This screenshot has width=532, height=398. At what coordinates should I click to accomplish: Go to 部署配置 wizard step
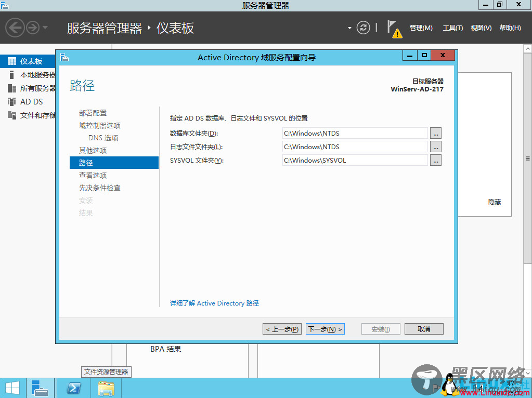[x=93, y=113]
